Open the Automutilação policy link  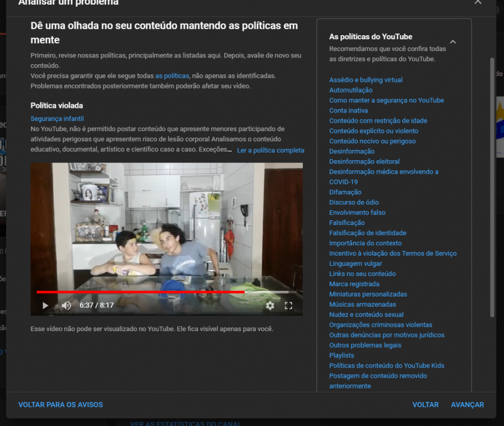pos(351,90)
